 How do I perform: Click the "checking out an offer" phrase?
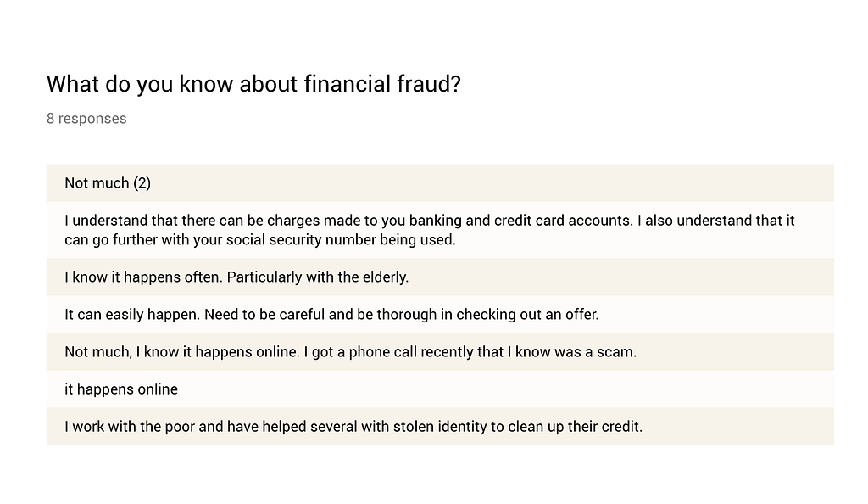click(527, 315)
